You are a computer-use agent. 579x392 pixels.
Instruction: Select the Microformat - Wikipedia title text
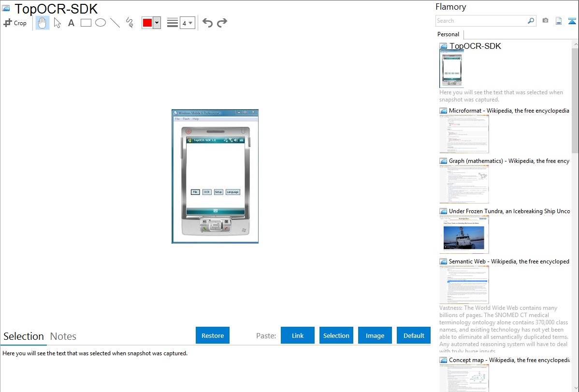coord(509,111)
